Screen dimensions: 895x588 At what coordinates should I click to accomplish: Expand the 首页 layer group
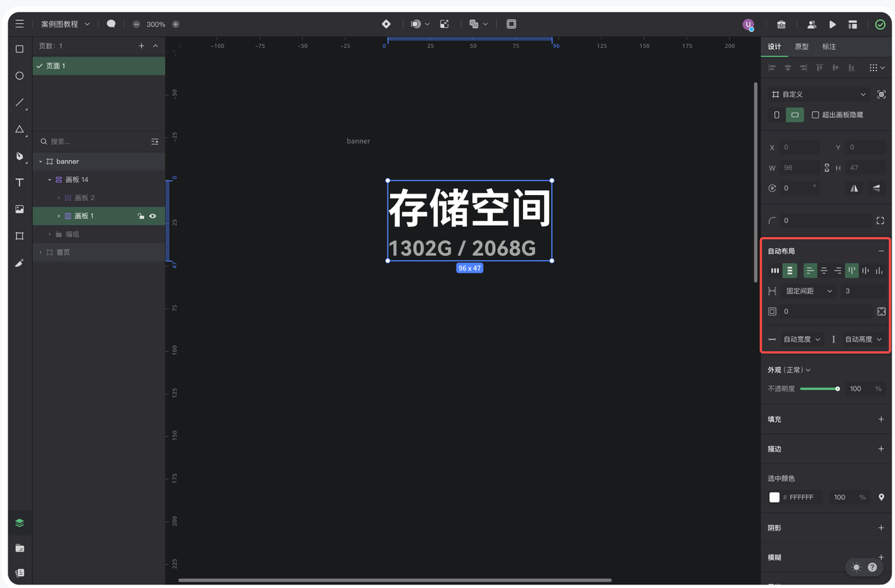coord(41,252)
